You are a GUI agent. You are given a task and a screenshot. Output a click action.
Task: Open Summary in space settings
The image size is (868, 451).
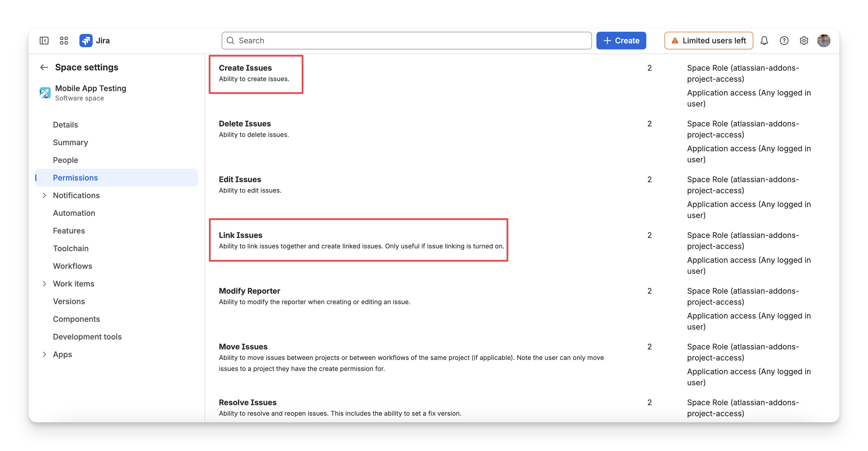click(x=70, y=142)
